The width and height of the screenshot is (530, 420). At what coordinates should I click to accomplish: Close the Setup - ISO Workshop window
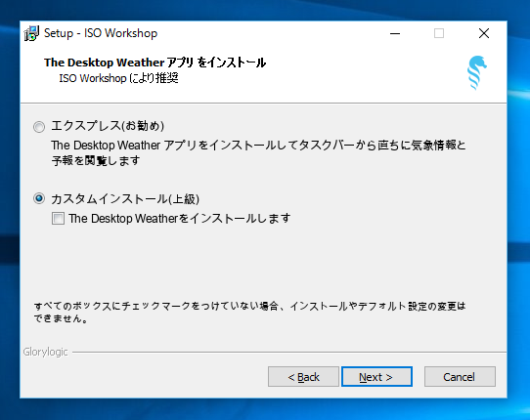484,33
